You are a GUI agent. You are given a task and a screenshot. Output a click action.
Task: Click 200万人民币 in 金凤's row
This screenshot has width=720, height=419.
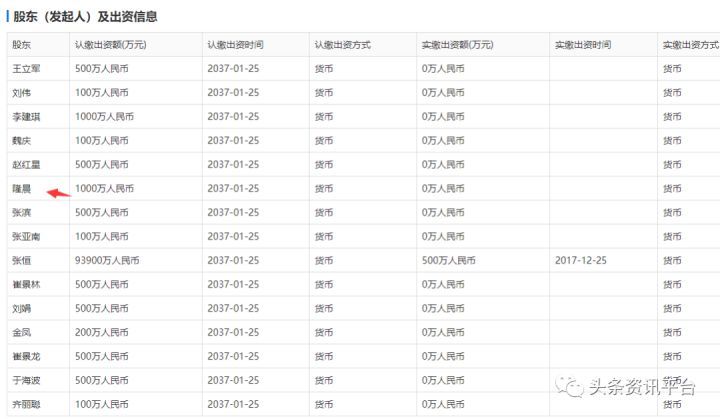[101, 332]
